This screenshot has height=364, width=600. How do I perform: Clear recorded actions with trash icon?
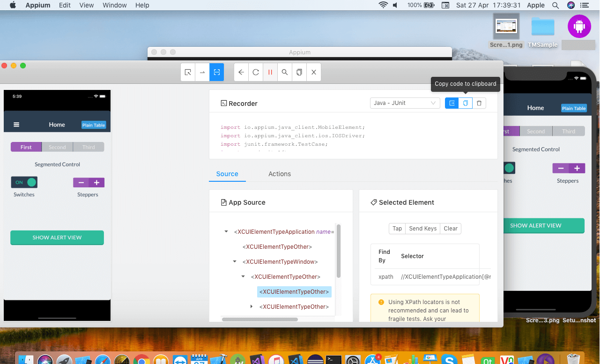click(479, 103)
